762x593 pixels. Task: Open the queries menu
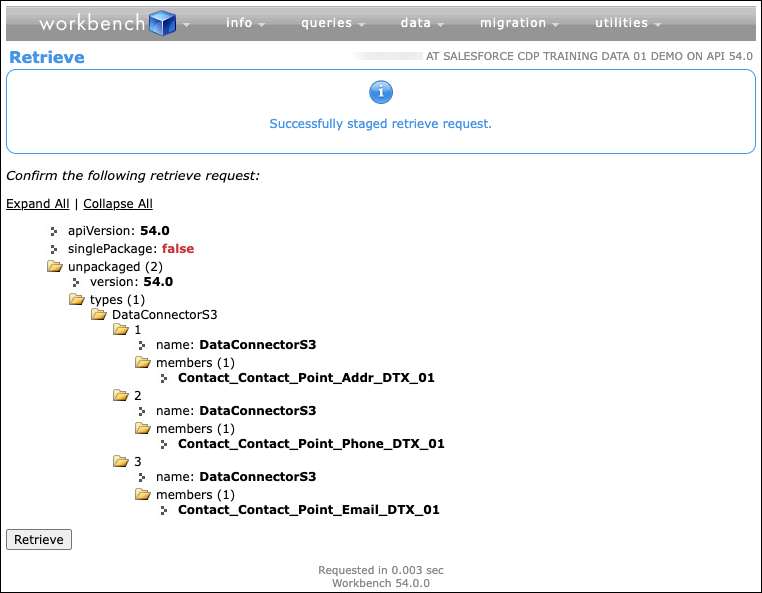[x=332, y=23]
